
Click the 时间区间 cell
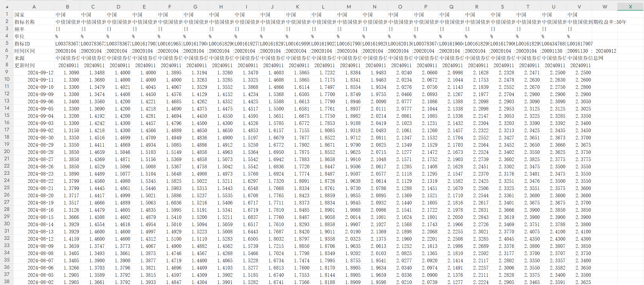(34, 51)
